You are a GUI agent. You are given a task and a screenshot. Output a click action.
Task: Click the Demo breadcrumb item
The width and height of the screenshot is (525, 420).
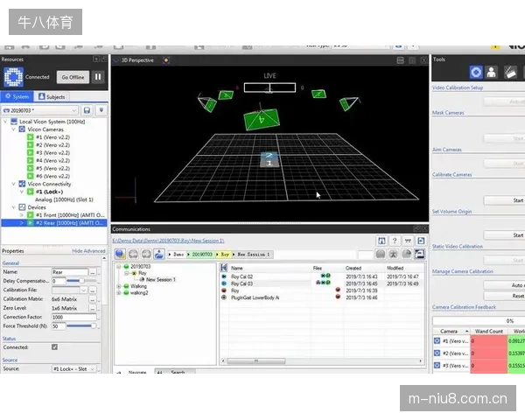pyautogui.click(x=177, y=255)
